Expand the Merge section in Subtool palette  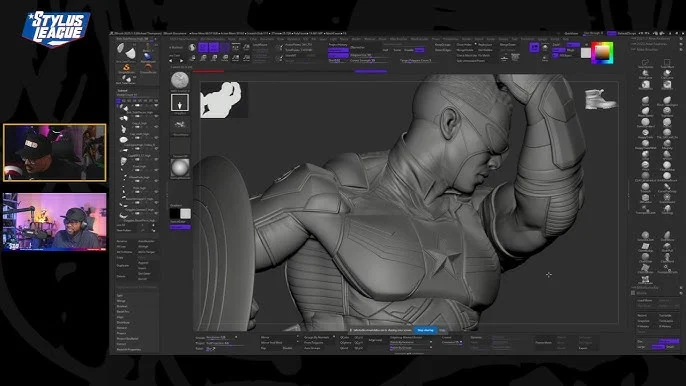[121, 301]
